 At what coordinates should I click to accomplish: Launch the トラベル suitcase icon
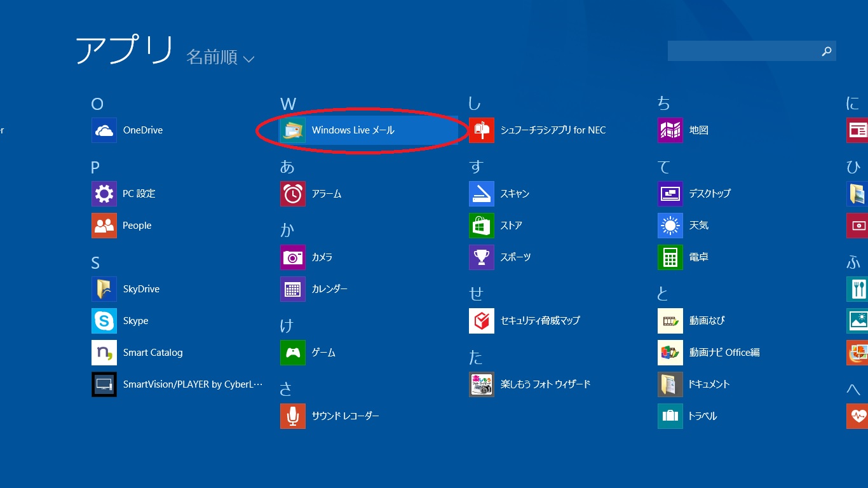pos(670,416)
